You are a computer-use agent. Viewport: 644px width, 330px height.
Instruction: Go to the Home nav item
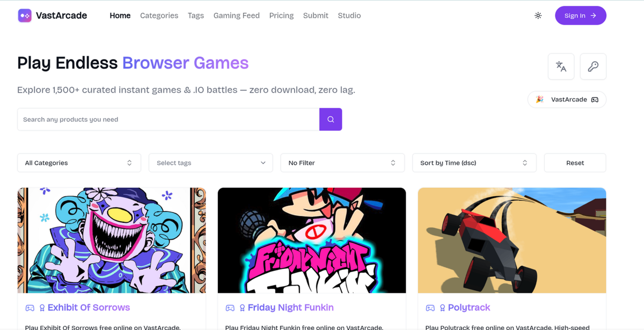tap(120, 16)
